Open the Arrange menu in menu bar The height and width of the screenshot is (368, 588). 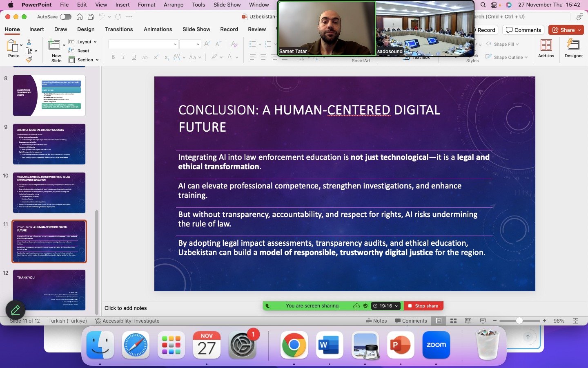pos(174,5)
